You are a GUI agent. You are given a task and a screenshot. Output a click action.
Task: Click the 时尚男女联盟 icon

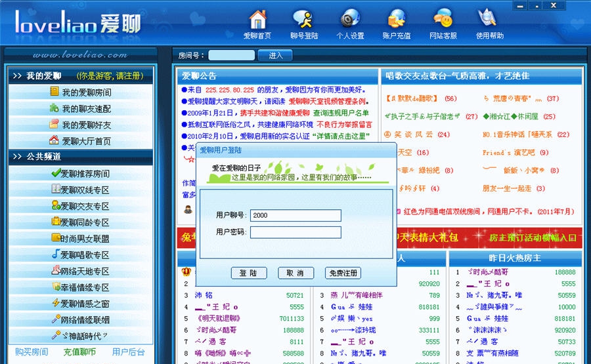pos(56,237)
